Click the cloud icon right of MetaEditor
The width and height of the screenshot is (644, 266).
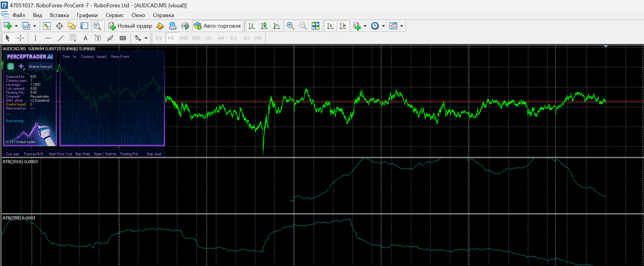point(172,25)
